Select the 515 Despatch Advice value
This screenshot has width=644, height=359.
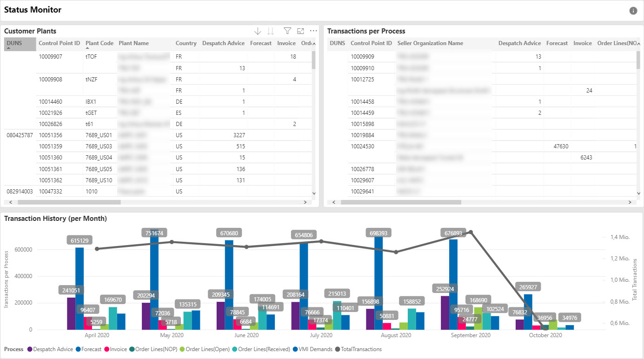tap(241, 146)
